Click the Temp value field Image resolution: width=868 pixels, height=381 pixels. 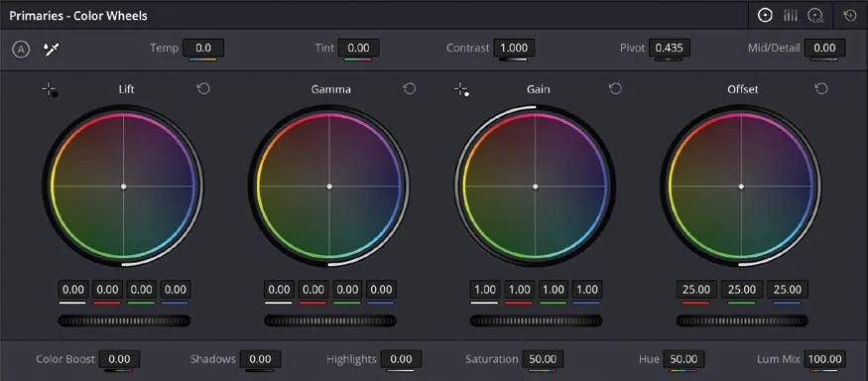click(x=203, y=49)
